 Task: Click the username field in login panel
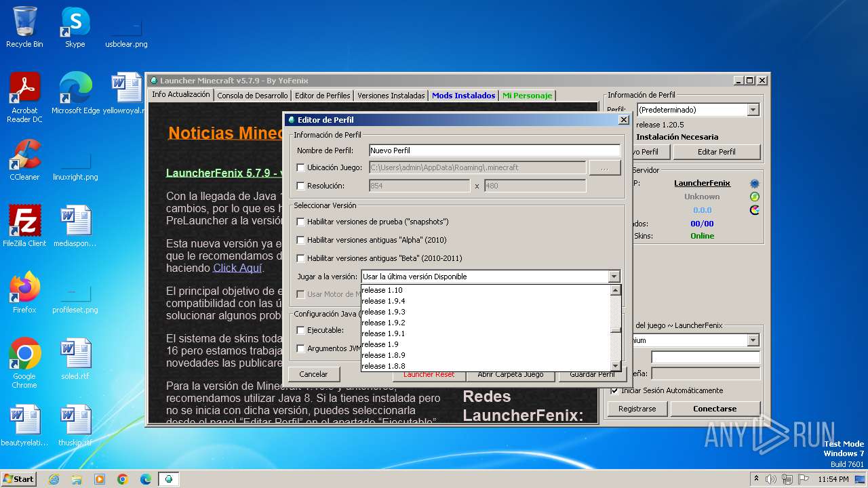(x=705, y=357)
